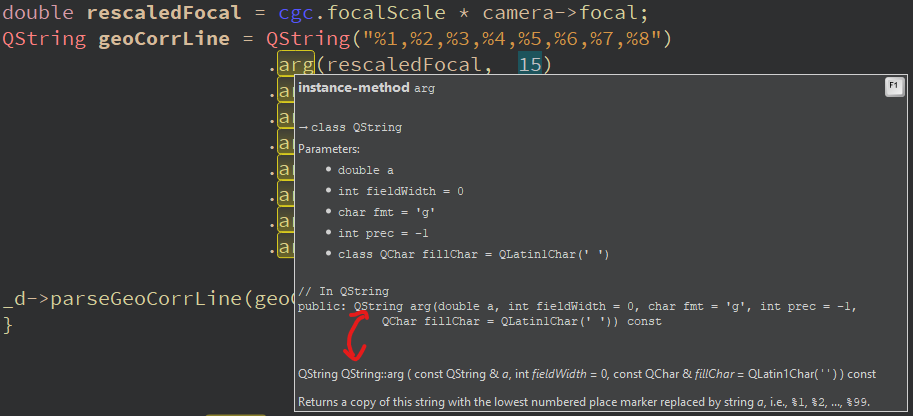Click the 'int fieldWidth = 0' parameter entry
The height and width of the screenshot is (416, 913).
click(x=401, y=191)
